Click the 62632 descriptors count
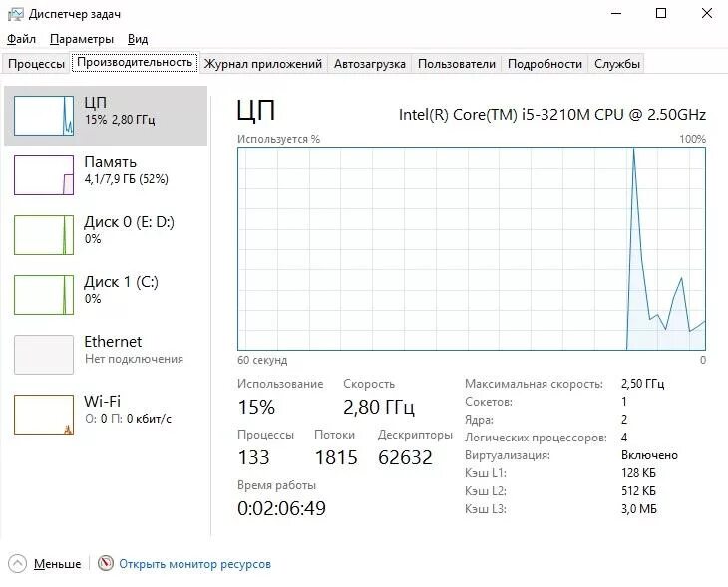The height and width of the screenshot is (587, 728). click(405, 458)
